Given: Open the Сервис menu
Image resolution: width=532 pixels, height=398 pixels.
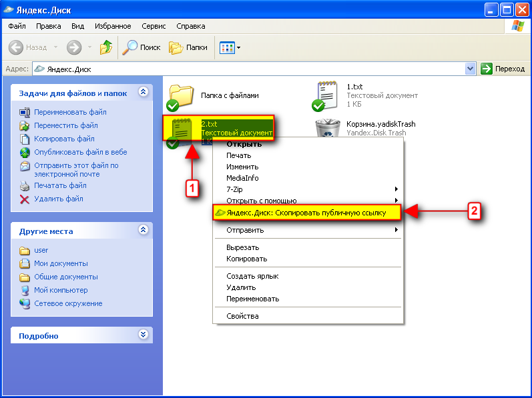Looking at the screenshot, I should (154, 26).
